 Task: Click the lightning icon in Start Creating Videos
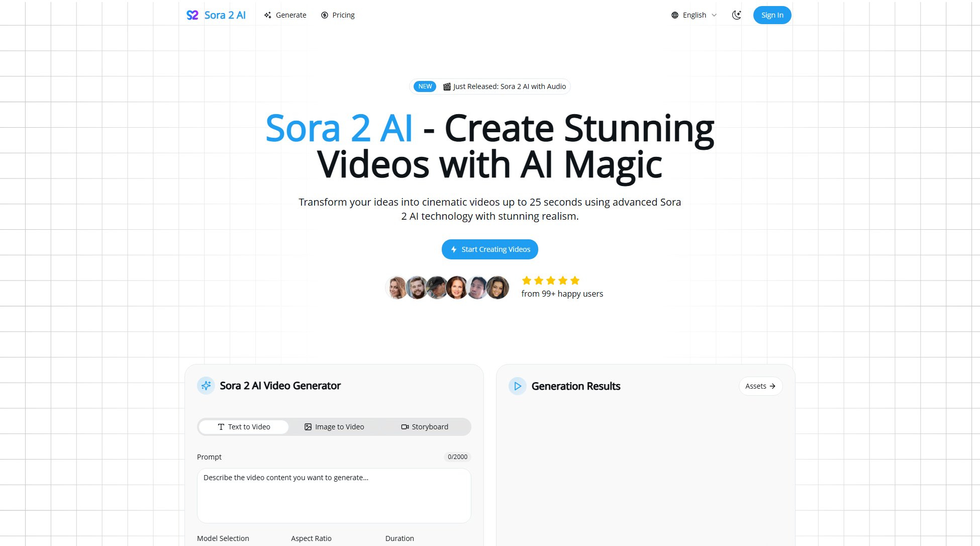pyautogui.click(x=453, y=249)
